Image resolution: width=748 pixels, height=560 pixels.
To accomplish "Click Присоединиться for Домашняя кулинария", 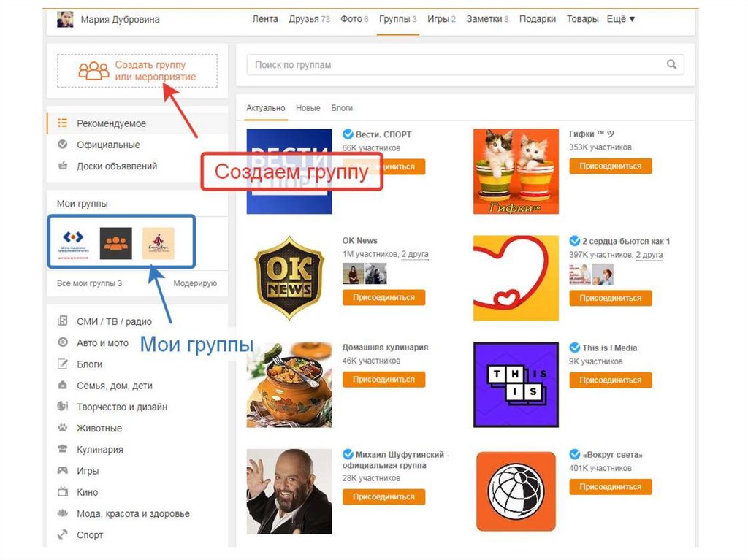I will coord(383,380).
